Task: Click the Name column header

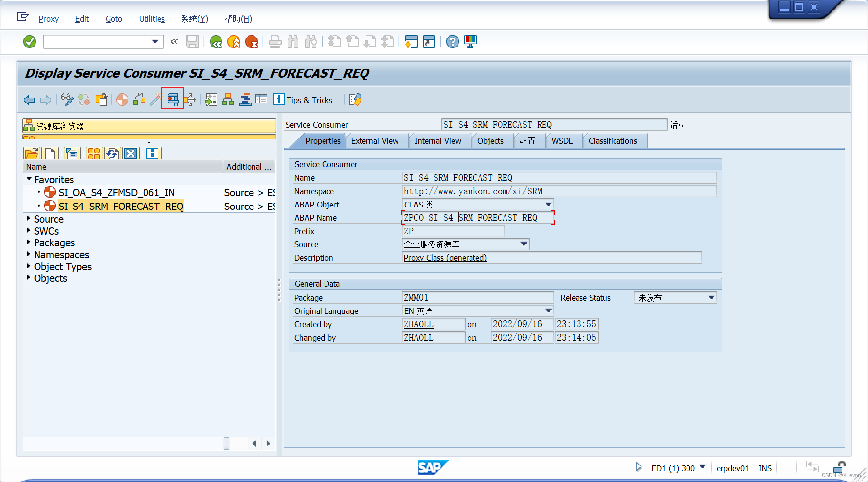Action: pyautogui.click(x=123, y=167)
